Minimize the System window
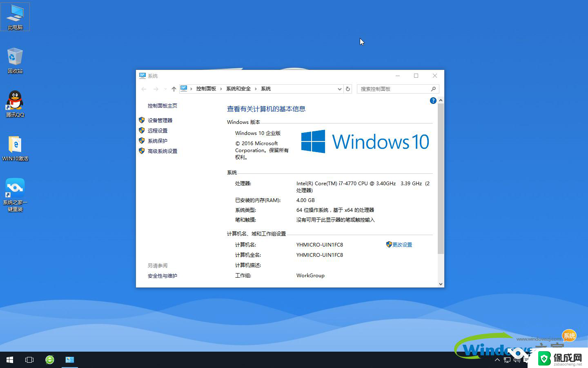Image resolution: width=588 pixels, height=368 pixels. coord(397,76)
